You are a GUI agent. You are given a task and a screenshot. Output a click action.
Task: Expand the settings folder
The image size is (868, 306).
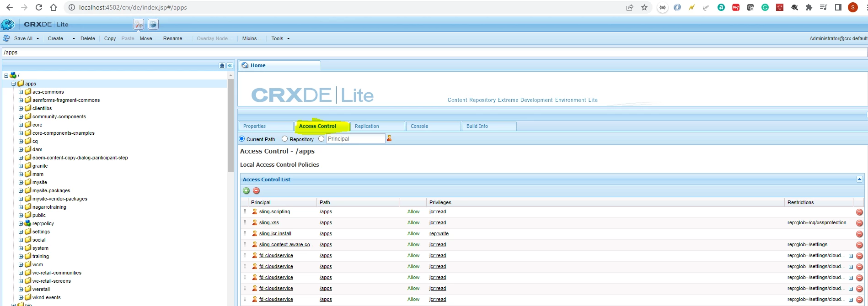click(21, 232)
